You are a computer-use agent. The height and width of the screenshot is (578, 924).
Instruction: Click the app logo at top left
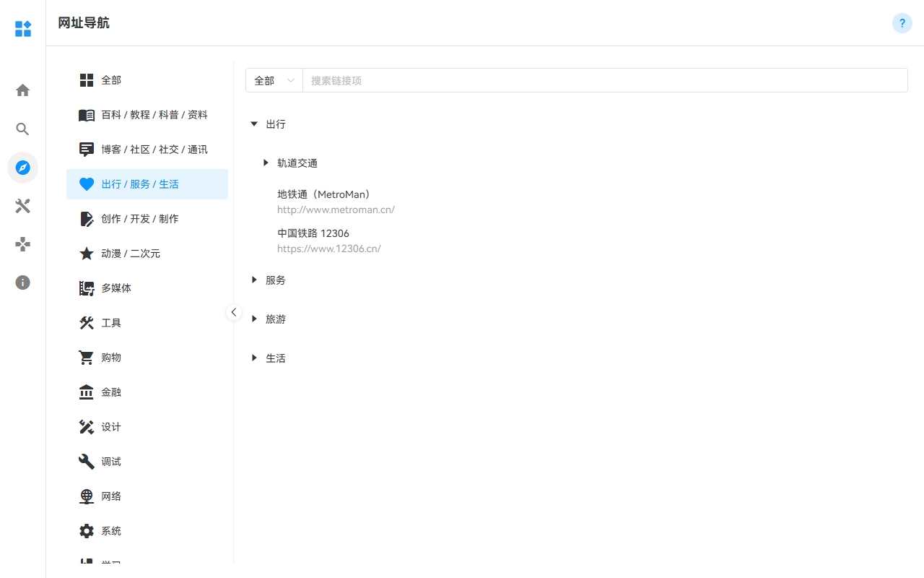point(23,29)
